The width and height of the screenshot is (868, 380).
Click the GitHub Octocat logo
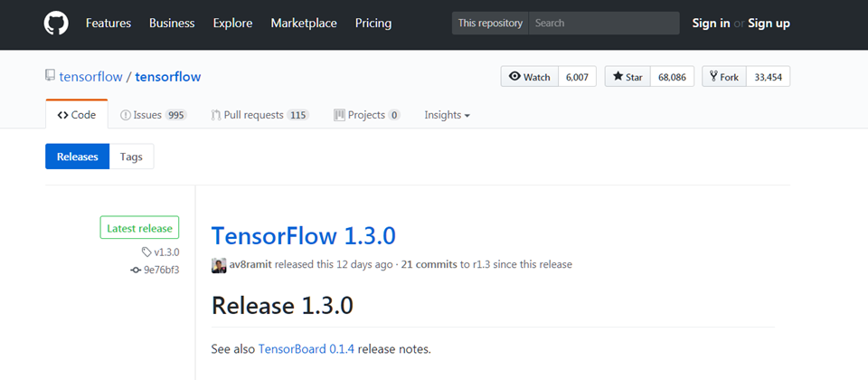pyautogui.click(x=56, y=24)
